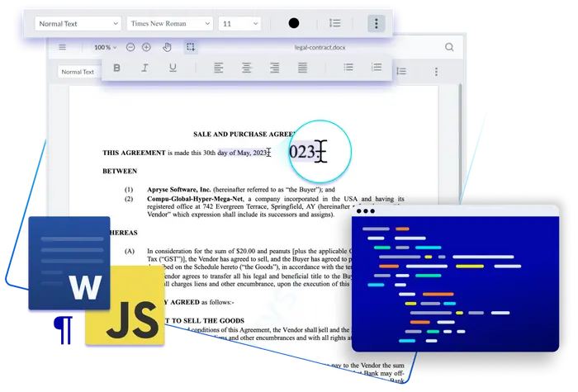Open vertical dots menu in second toolbar row
The width and height of the screenshot is (578, 392).
point(436,72)
